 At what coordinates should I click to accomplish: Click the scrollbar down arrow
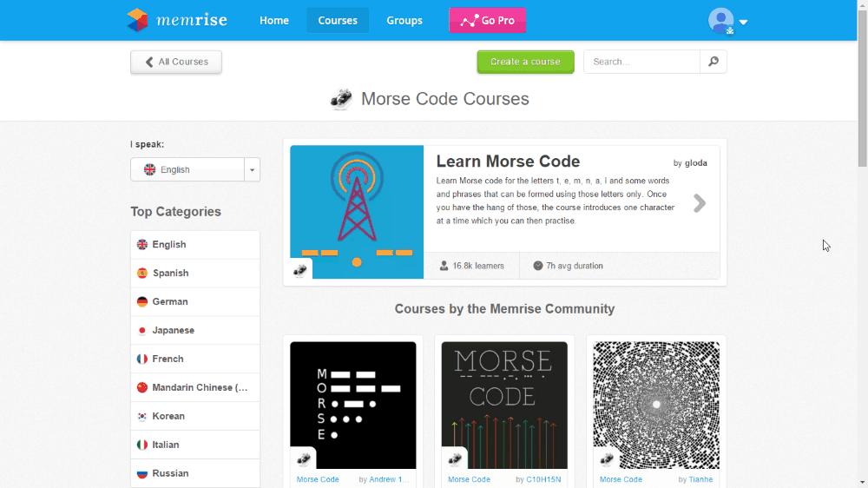pyautogui.click(x=863, y=483)
